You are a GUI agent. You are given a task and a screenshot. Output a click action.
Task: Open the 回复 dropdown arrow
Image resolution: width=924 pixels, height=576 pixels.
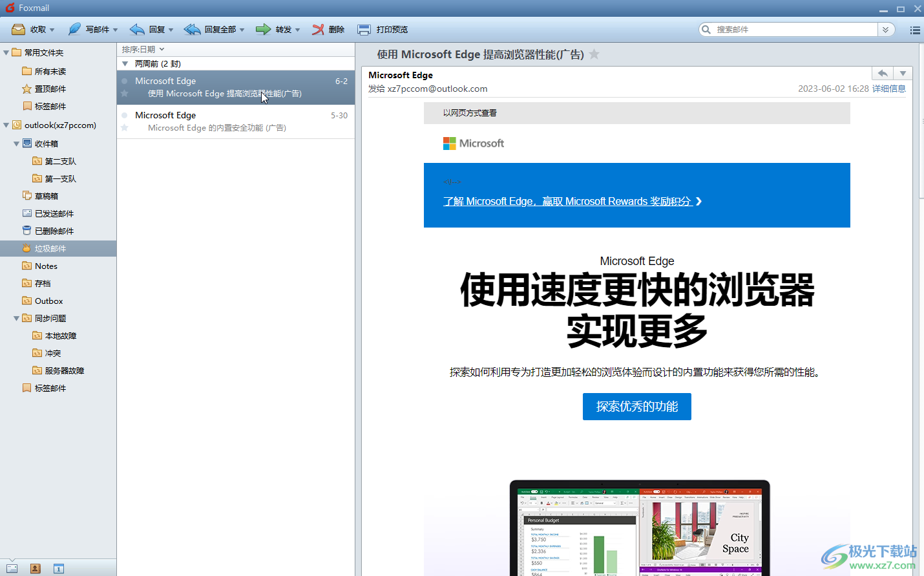(x=171, y=30)
